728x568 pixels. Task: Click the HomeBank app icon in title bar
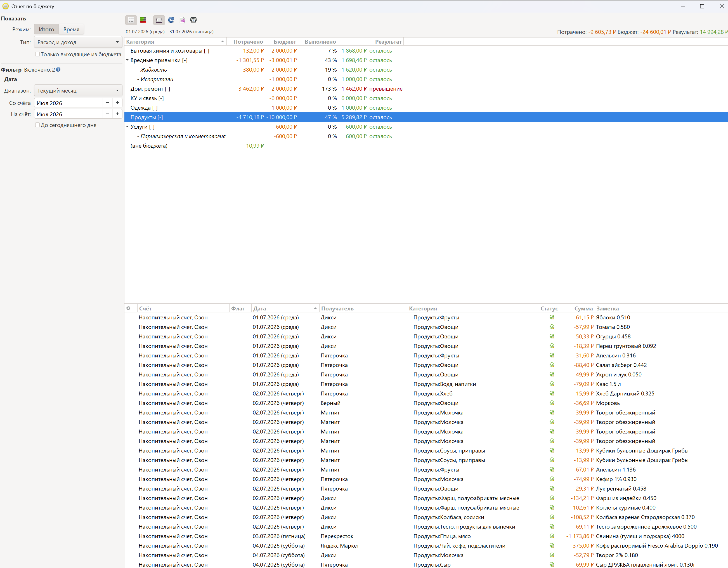[5, 6]
